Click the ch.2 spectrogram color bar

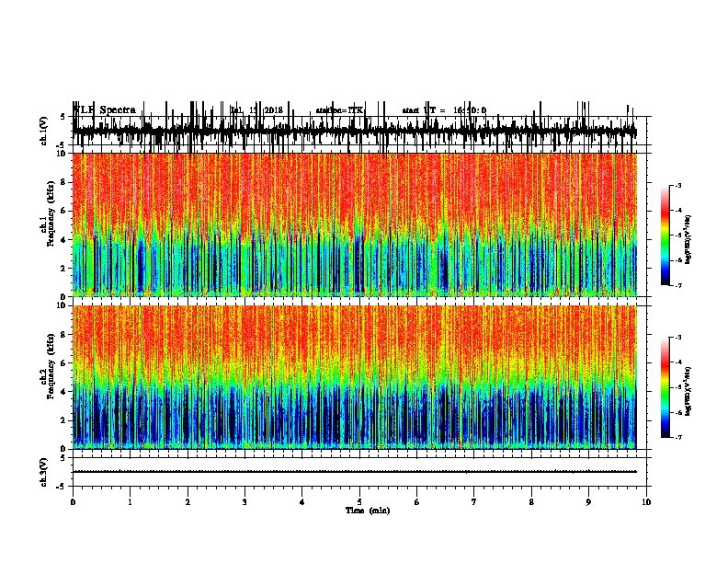[x=665, y=387]
